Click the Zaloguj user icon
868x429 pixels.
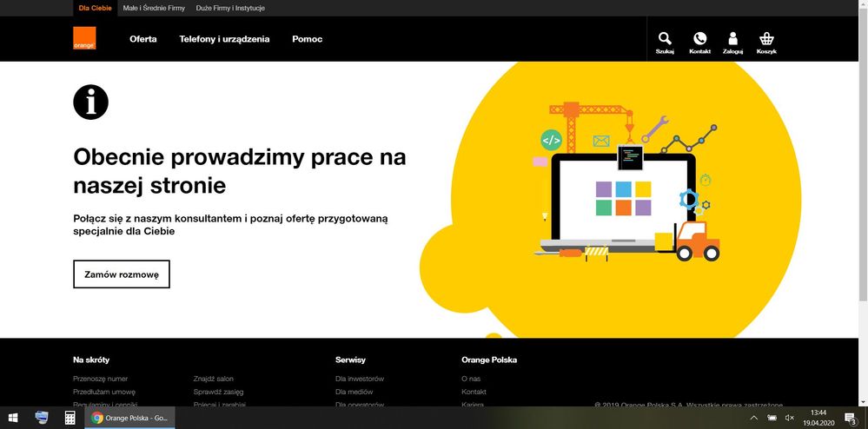(733, 43)
